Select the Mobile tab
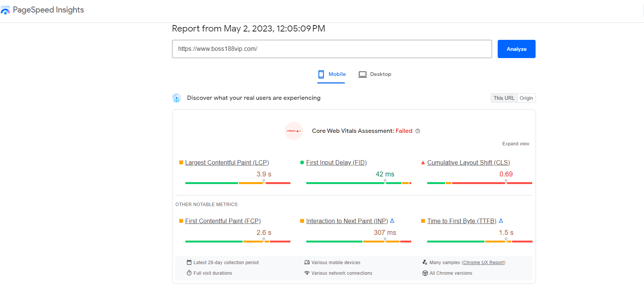Viewport: 644px width, 285px height. [332, 74]
